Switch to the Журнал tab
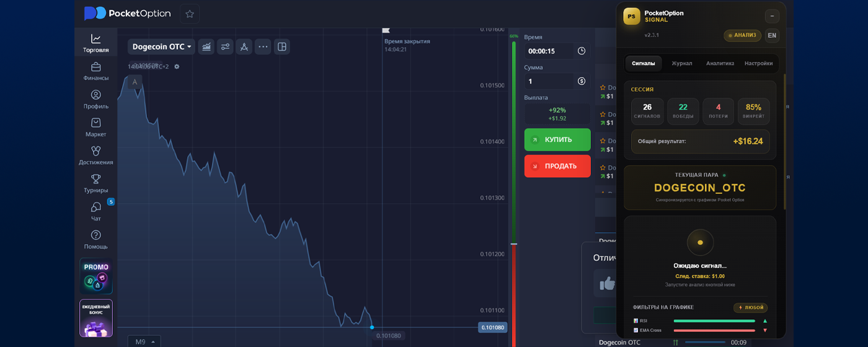Image resolution: width=868 pixels, height=347 pixels. tap(682, 63)
